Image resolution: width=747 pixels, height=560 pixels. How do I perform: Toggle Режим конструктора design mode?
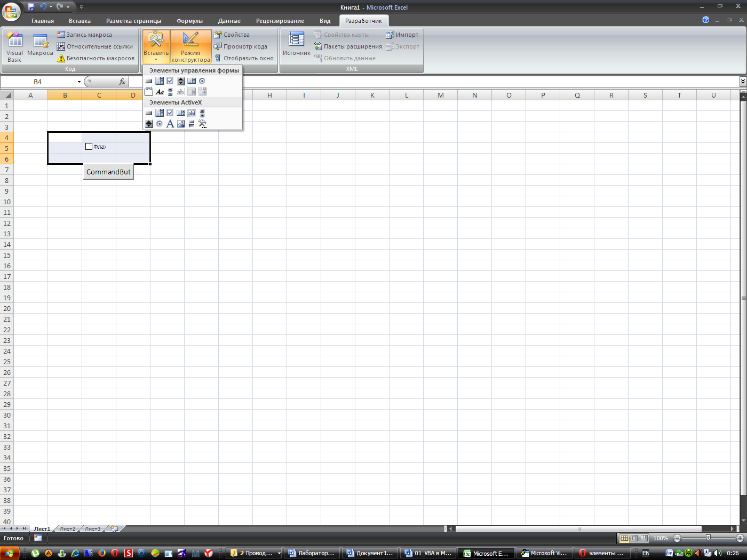point(190,47)
